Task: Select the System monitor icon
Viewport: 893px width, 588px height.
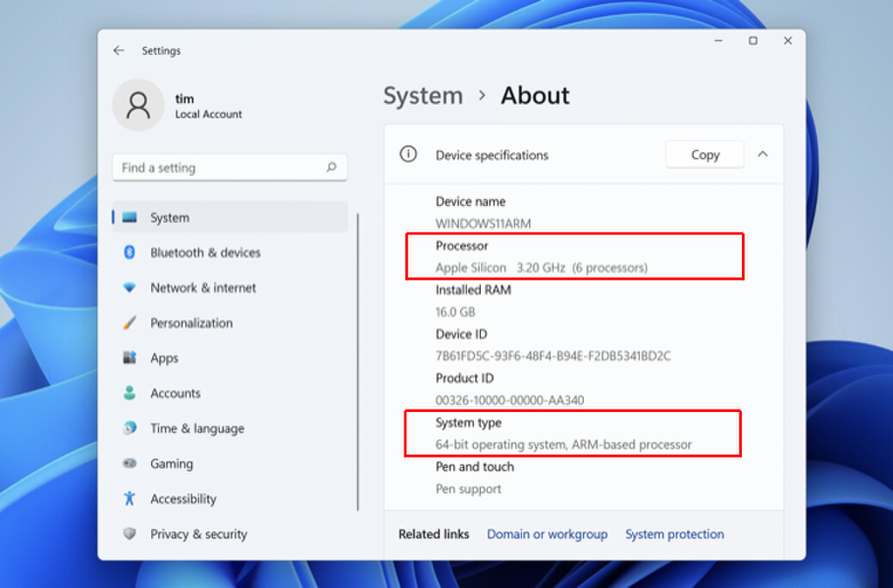Action: [x=130, y=217]
